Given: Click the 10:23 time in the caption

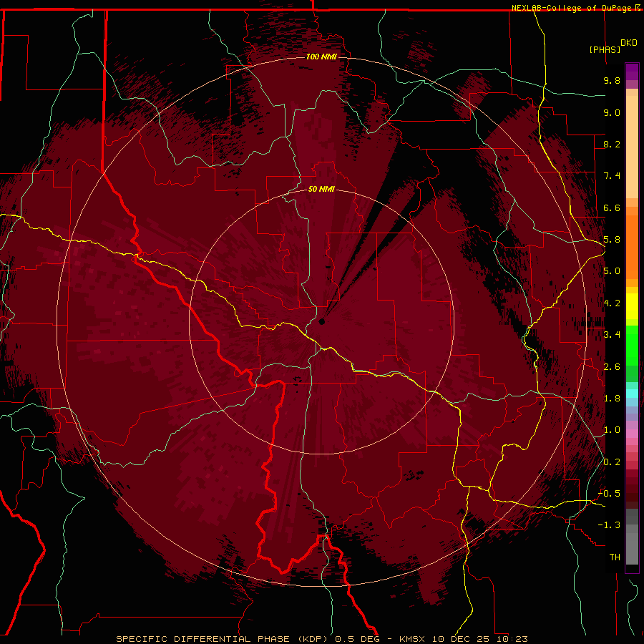Looking at the screenshot, I should (x=512, y=639).
